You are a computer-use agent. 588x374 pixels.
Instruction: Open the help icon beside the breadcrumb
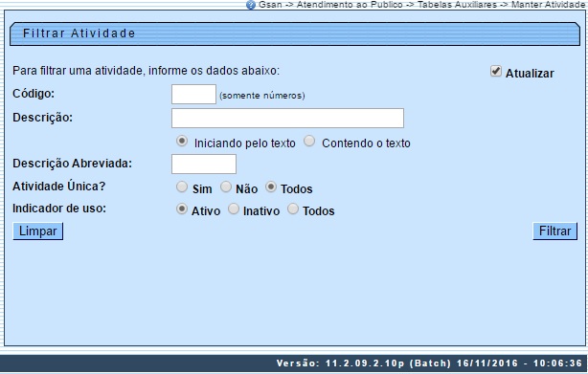(251, 5)
